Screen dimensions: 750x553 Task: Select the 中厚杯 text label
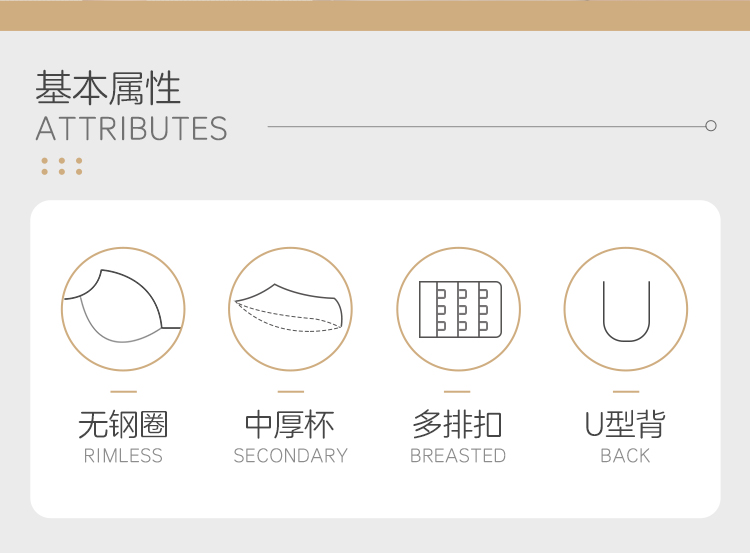click(290, 424)
